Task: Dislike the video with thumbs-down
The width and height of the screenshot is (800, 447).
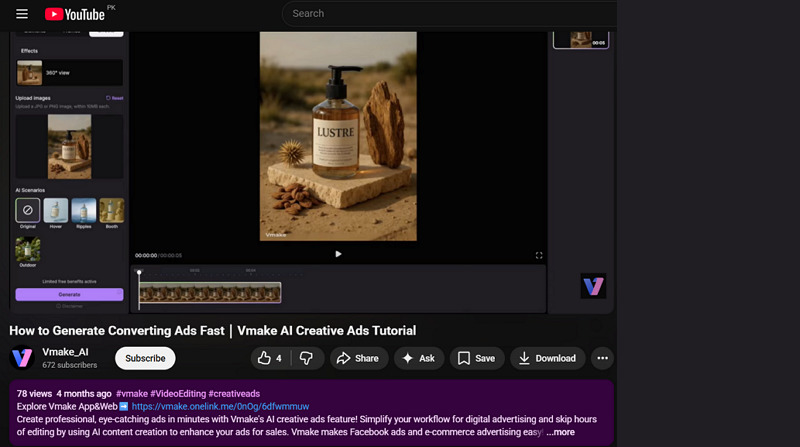Action: point(306,358)
